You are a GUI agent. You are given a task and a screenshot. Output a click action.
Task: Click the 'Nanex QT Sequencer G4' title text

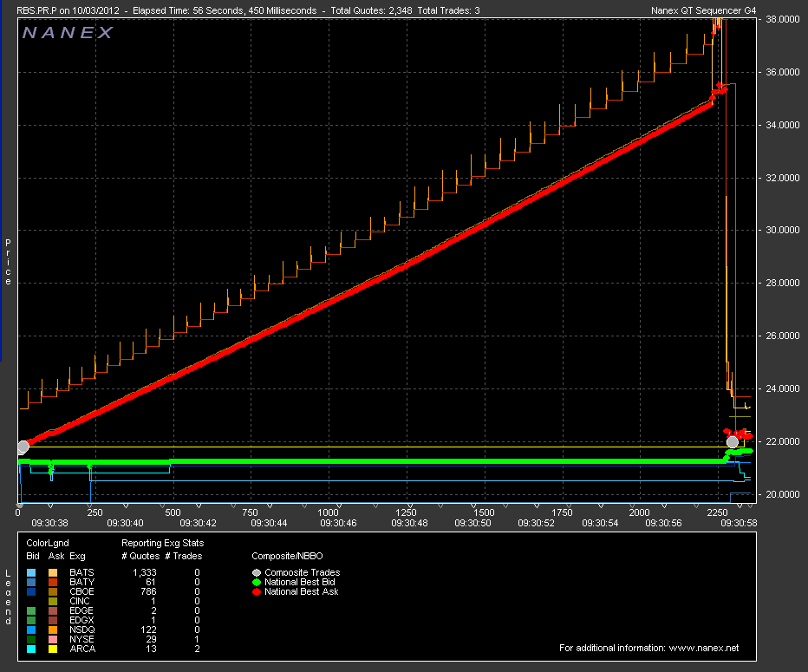703,10
